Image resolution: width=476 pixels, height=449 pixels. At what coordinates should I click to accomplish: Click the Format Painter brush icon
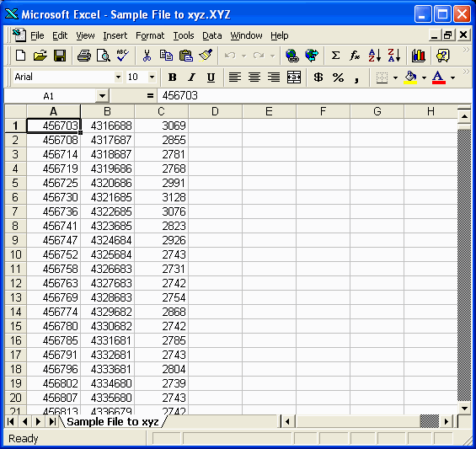206,56
